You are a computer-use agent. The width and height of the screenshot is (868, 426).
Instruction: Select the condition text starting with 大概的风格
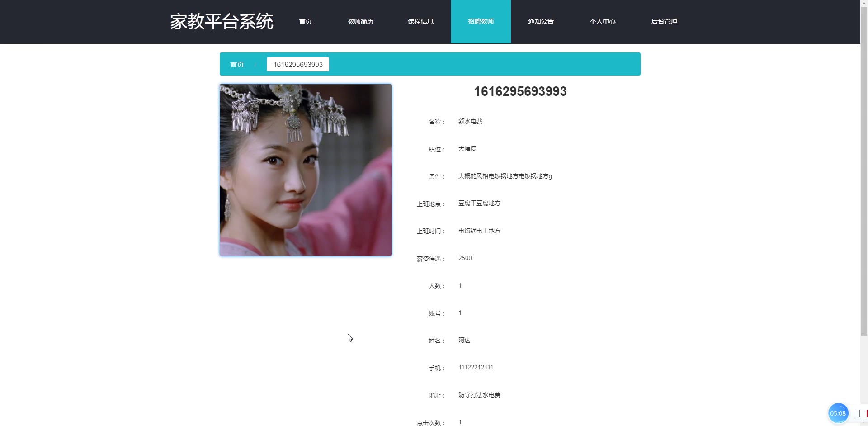pos(505,176)
